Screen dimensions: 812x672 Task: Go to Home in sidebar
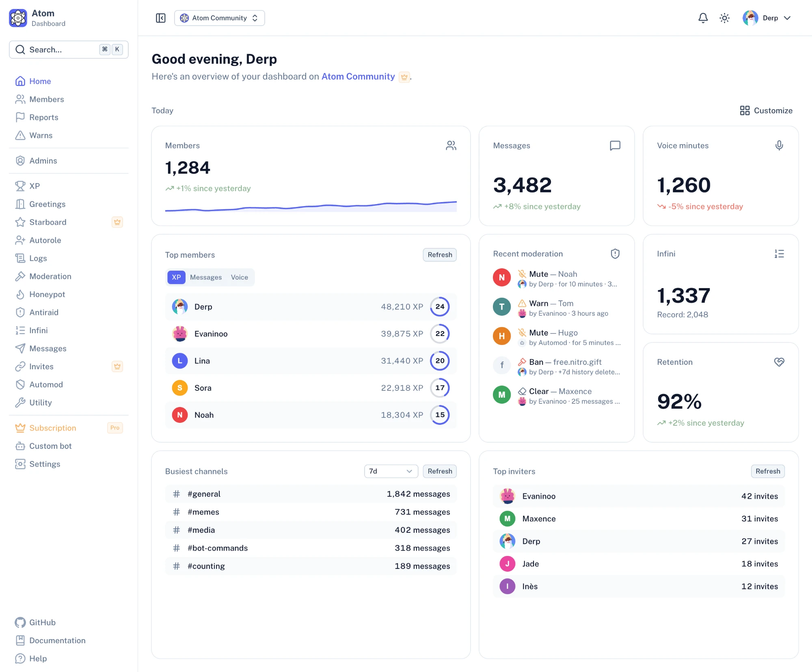[69, 81]
